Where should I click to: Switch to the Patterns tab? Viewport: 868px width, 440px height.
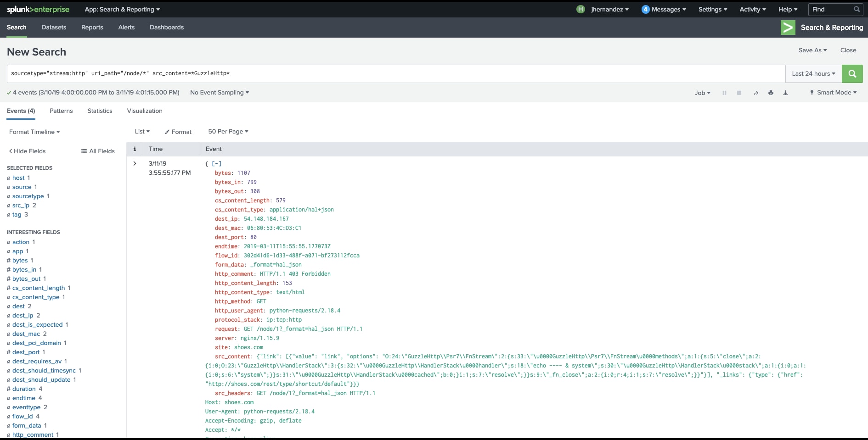[x=61, y=111]
